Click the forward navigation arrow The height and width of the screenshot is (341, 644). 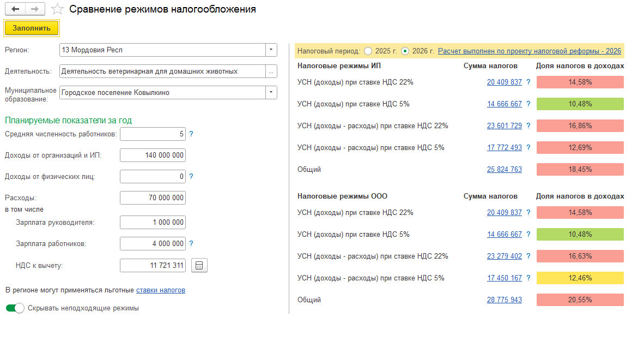(35, 9)
